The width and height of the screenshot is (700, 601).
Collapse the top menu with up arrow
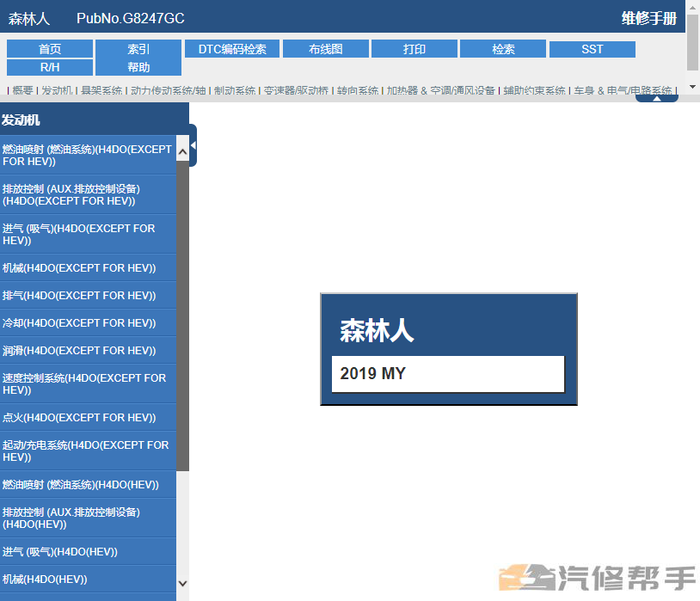[657, 98]
